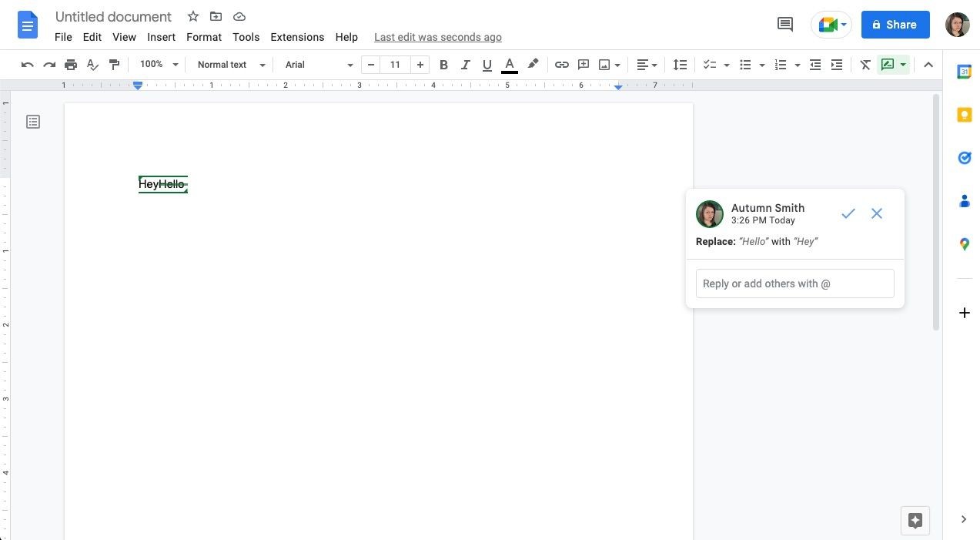Redo the last action
Viewport: 980px width, 540px height.
coord(49,65)
